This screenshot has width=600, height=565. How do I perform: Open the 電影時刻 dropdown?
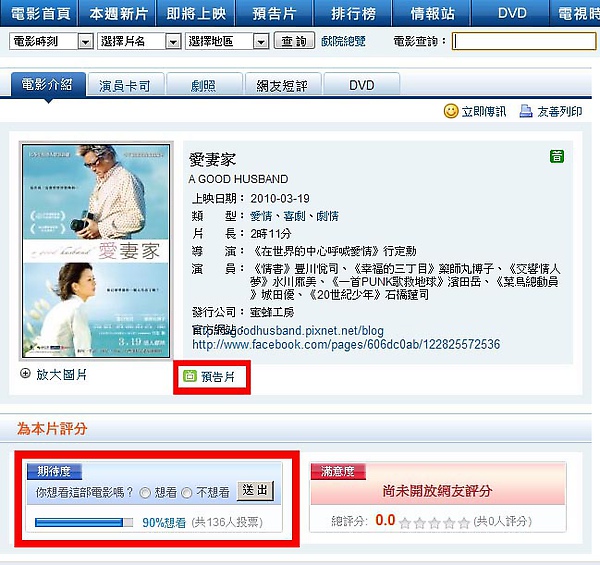point(51,41)
